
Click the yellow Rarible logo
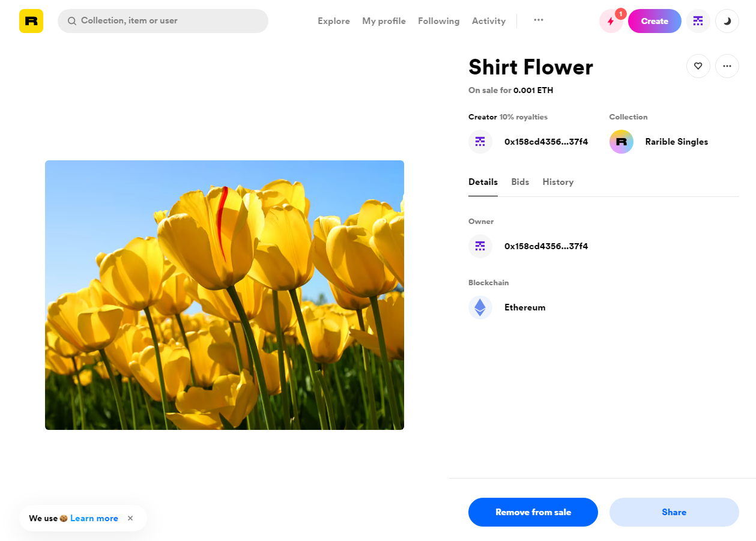click(x=31, y=21)
